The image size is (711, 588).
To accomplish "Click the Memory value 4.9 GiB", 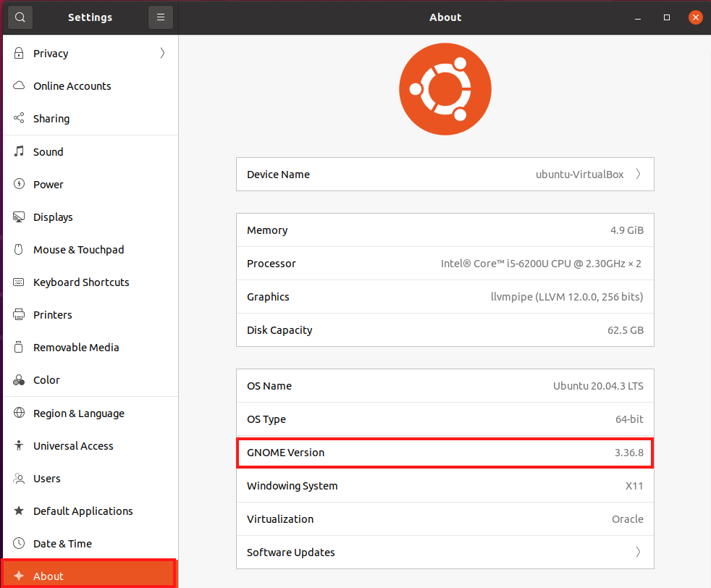I will [627, 230].
